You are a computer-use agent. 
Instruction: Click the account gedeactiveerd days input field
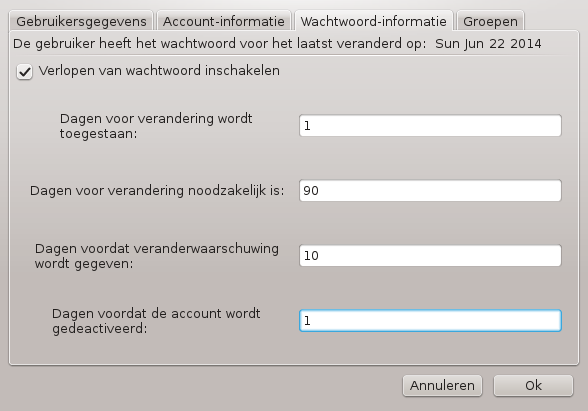pyautogui.click(x=430, y=321)
